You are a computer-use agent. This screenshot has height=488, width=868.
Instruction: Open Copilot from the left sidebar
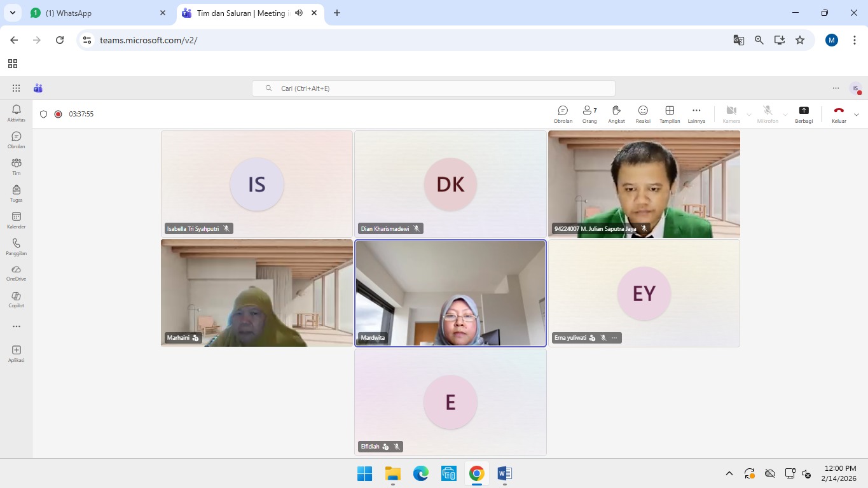click(x=17, y=300)
